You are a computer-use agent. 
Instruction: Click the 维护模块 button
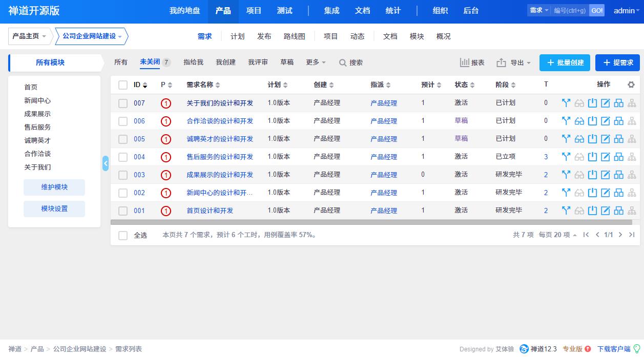tap(54, 187)
